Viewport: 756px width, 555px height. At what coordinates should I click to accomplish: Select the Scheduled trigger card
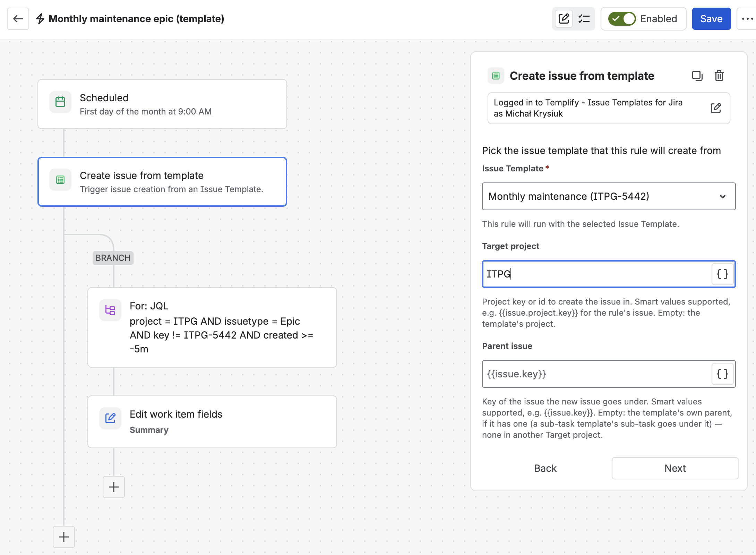162,104
